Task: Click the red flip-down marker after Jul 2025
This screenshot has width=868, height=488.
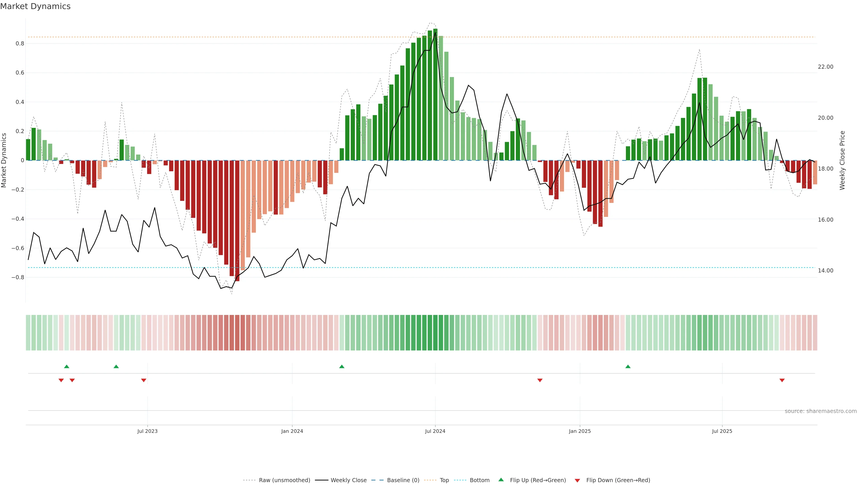Action: click(782, 380)
